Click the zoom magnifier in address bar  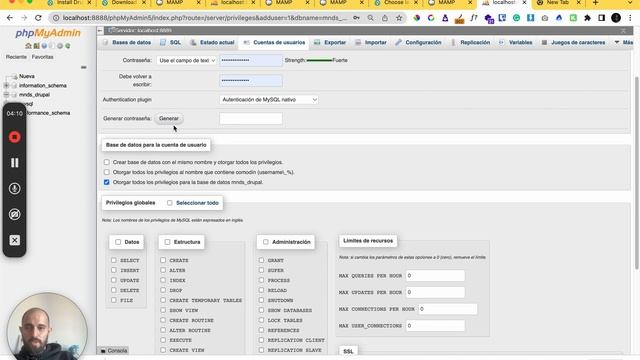pyautogui.click(x=370, y=18)
